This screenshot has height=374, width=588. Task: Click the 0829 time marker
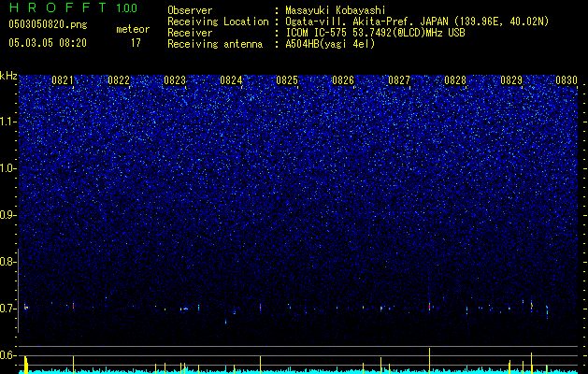pos(511,80)
